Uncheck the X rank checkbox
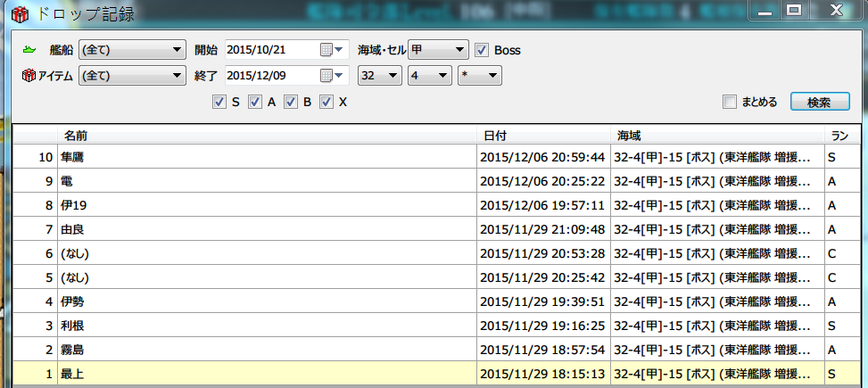Screen dimensions: 868x388 (327, 102)
